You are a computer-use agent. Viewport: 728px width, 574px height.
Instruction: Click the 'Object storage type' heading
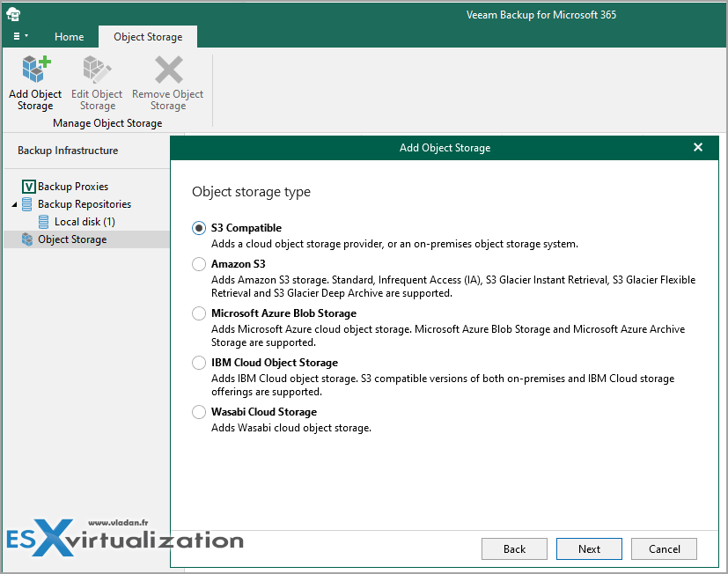click(x=251, y=192)
